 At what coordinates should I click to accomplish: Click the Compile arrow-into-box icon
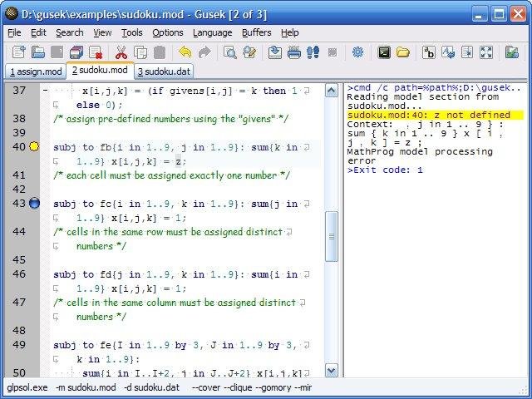tap(275, 52)
